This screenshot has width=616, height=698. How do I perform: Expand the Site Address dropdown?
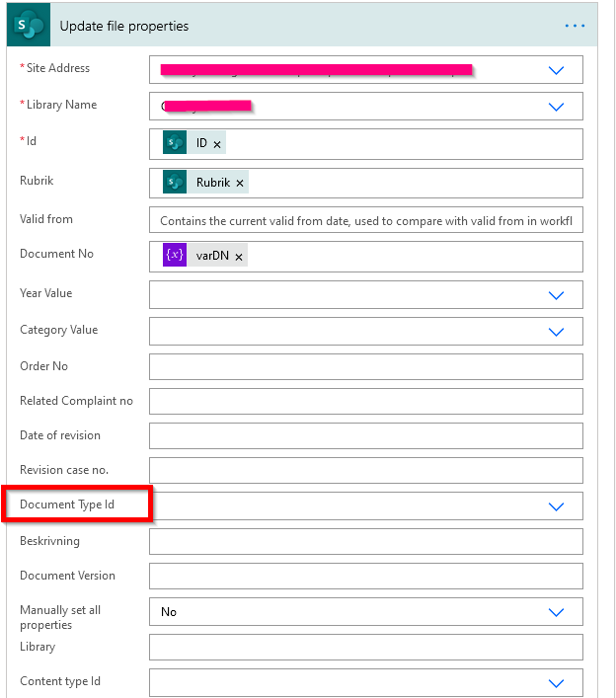556,70
